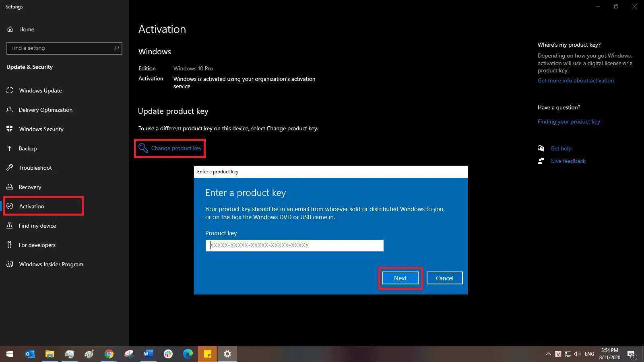644x362 pixels.
Task: Show hidden tray icons chevron
Action: coord(548,354)
